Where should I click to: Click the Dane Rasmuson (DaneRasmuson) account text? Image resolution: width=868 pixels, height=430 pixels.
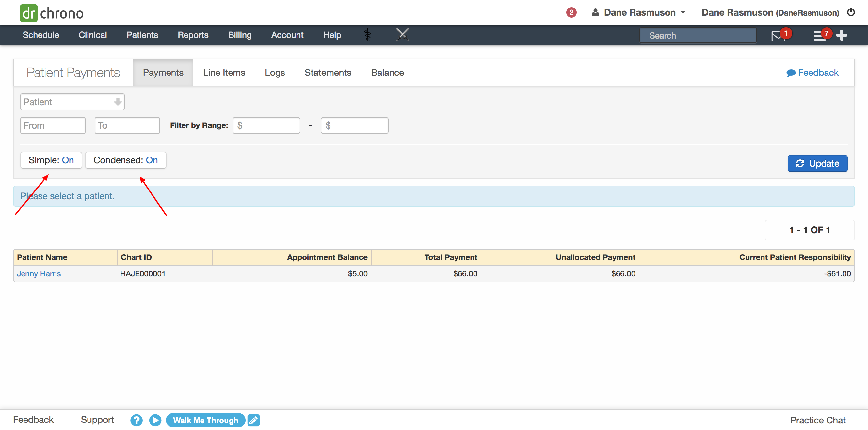tap(770, 13)
